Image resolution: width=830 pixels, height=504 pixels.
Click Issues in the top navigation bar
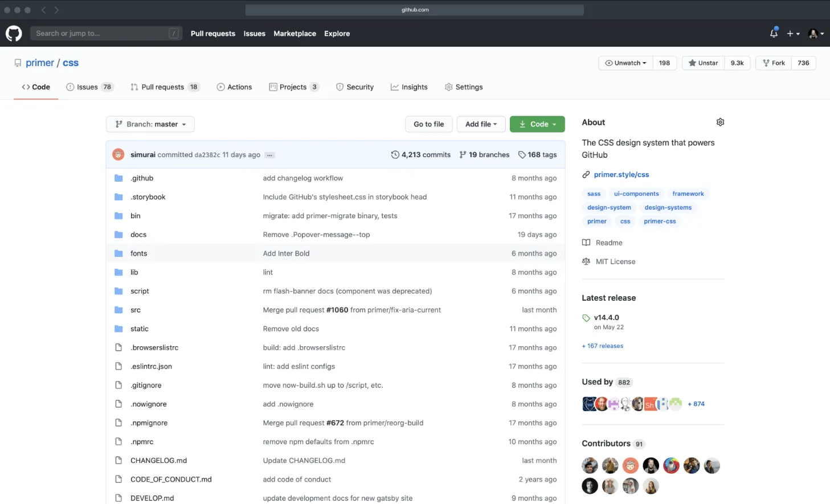(254, 34)
